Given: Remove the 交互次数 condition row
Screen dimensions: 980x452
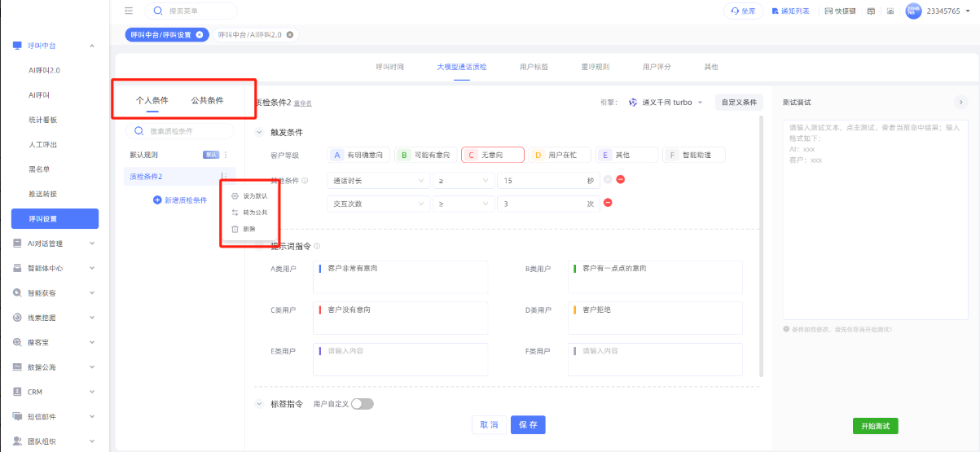Looking at the screenshot, I should pos(608,204).
